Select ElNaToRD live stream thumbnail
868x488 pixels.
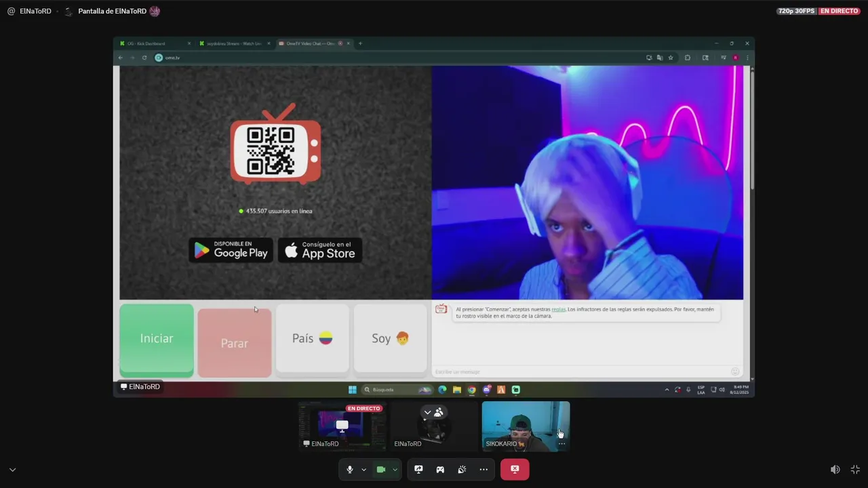pyautogui.click(x=342, y=426)
